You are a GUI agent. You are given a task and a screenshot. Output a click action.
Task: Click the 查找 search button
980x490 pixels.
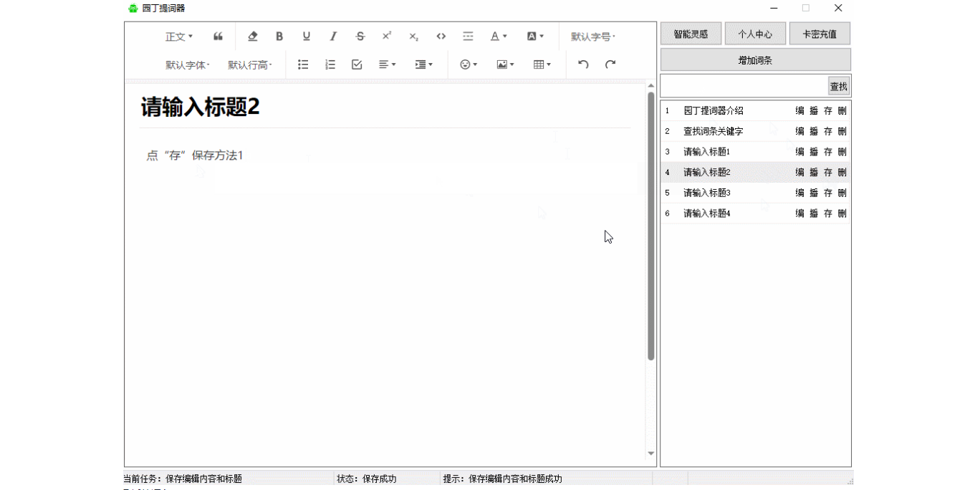coord(838,87)
